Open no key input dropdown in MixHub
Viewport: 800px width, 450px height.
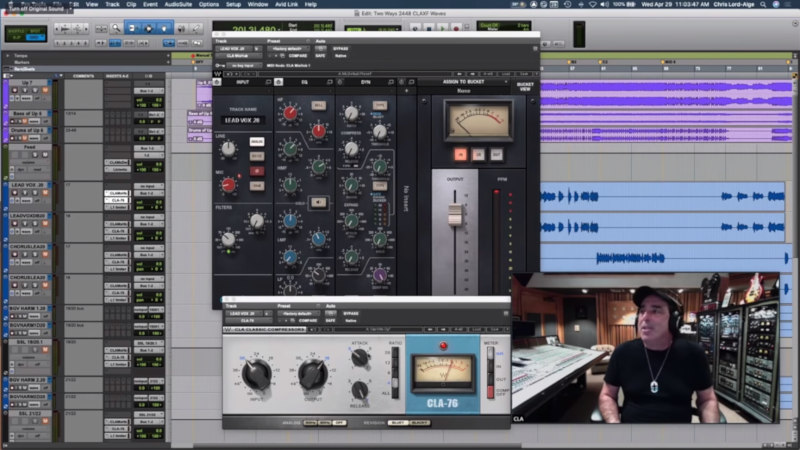coord(244,65)
